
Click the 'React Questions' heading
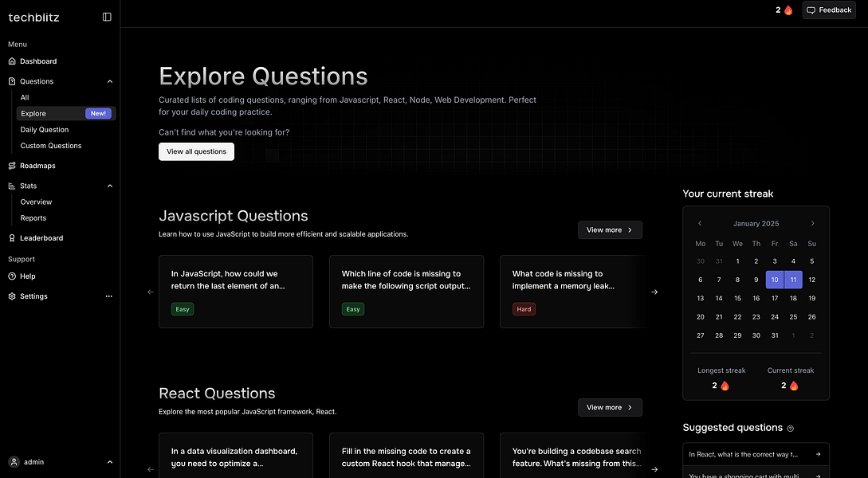click(217, 393)
